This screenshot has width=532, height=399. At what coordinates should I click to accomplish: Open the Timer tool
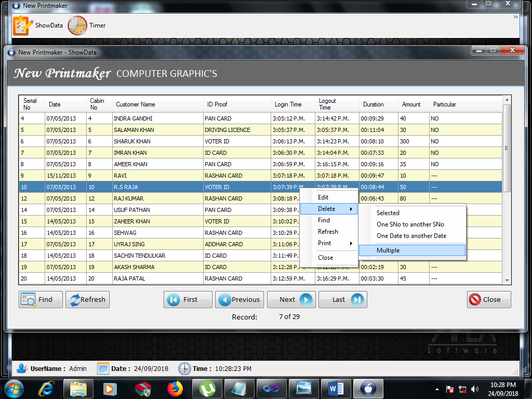87,25
